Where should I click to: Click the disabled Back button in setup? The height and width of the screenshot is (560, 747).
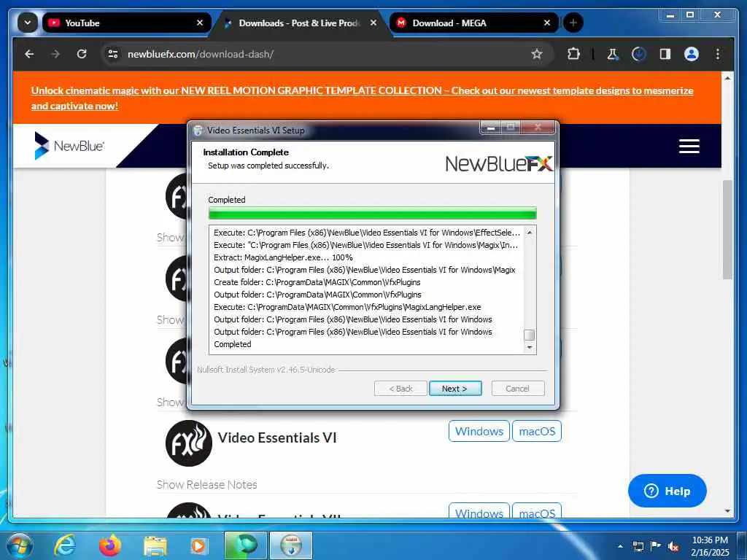click(x=400, y=389)
